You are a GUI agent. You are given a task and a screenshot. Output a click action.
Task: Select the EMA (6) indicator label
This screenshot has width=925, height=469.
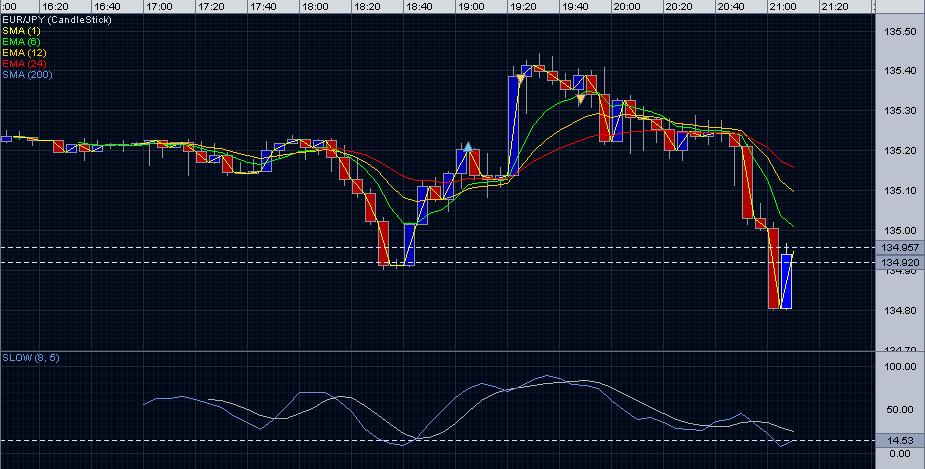click(x=21, y=42)
